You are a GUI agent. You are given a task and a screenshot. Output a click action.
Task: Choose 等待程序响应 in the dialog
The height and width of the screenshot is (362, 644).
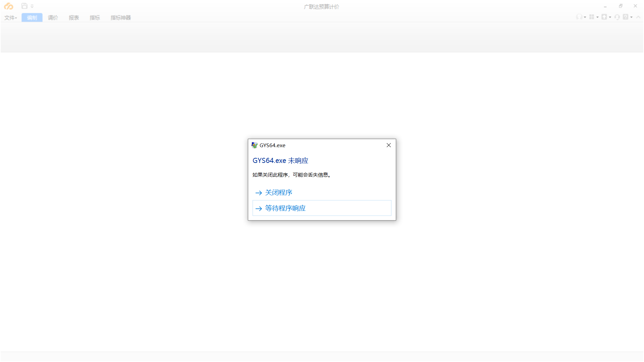(x=322, y=208)
